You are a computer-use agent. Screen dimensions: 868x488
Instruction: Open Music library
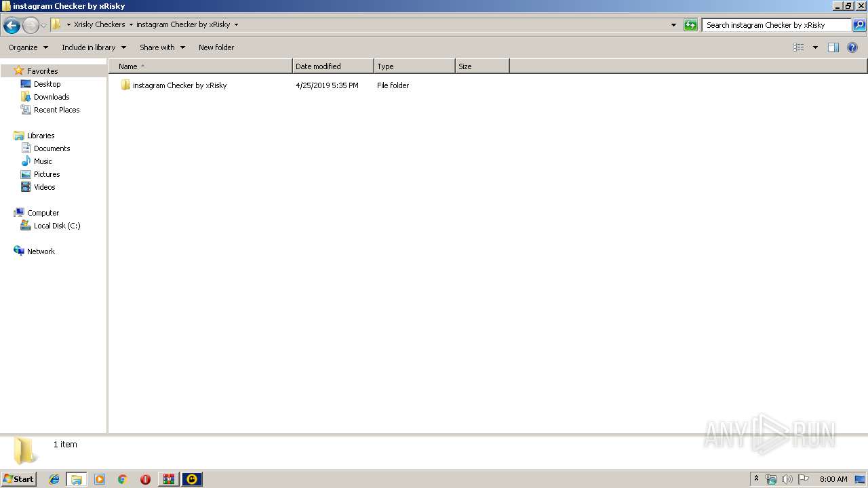pos(43,161)
